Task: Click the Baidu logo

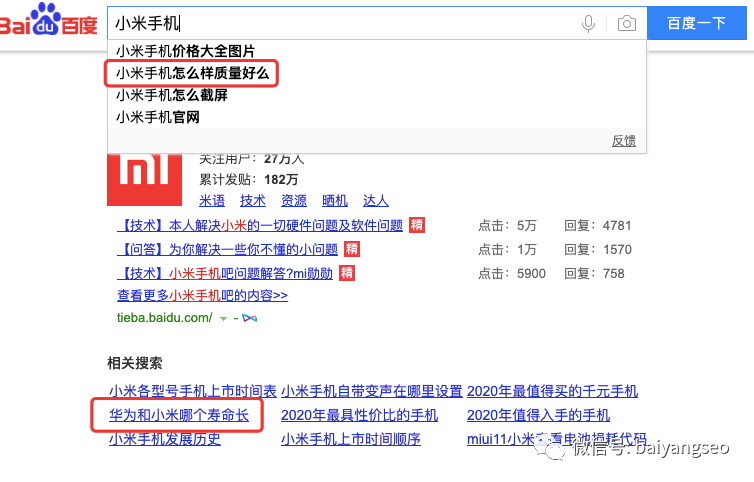Action: tap(48, 20)
